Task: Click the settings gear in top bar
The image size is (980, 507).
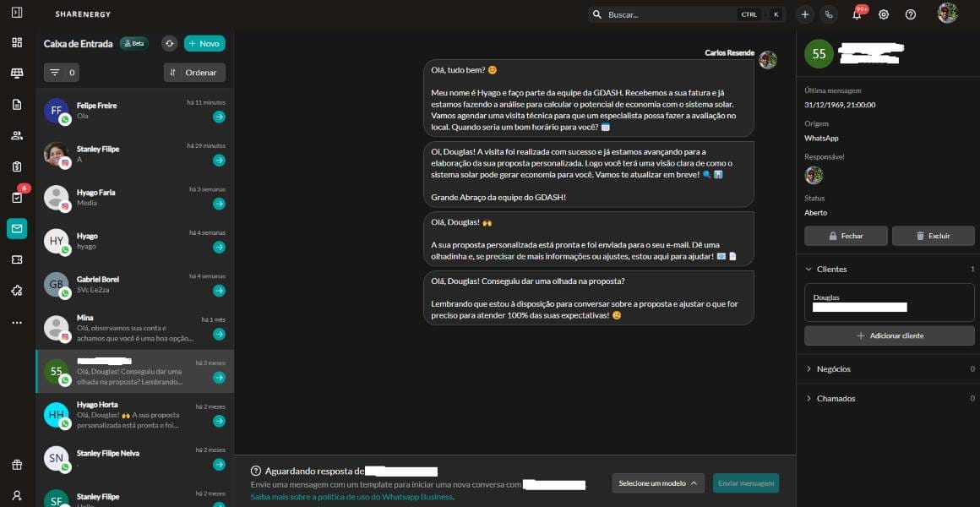Action: (x=884, y=14)
